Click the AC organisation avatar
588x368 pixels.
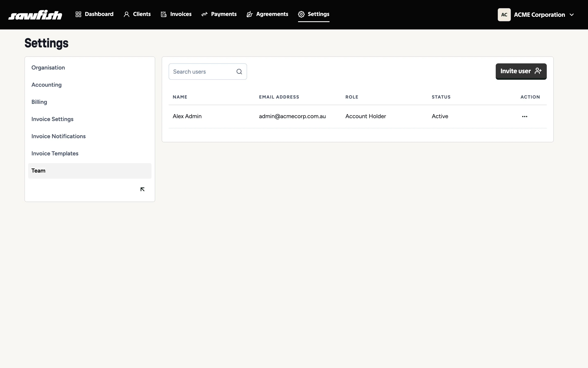504,15
